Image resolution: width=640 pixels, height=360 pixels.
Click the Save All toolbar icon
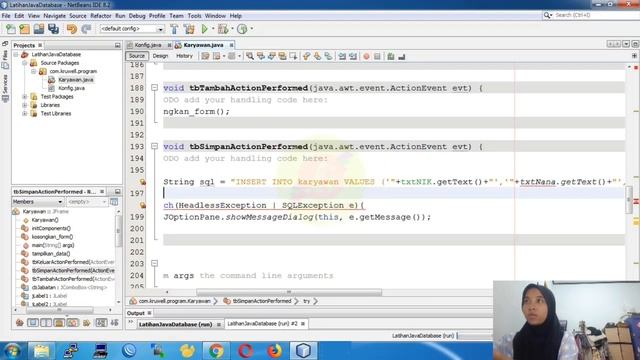(x=53, y=29)
